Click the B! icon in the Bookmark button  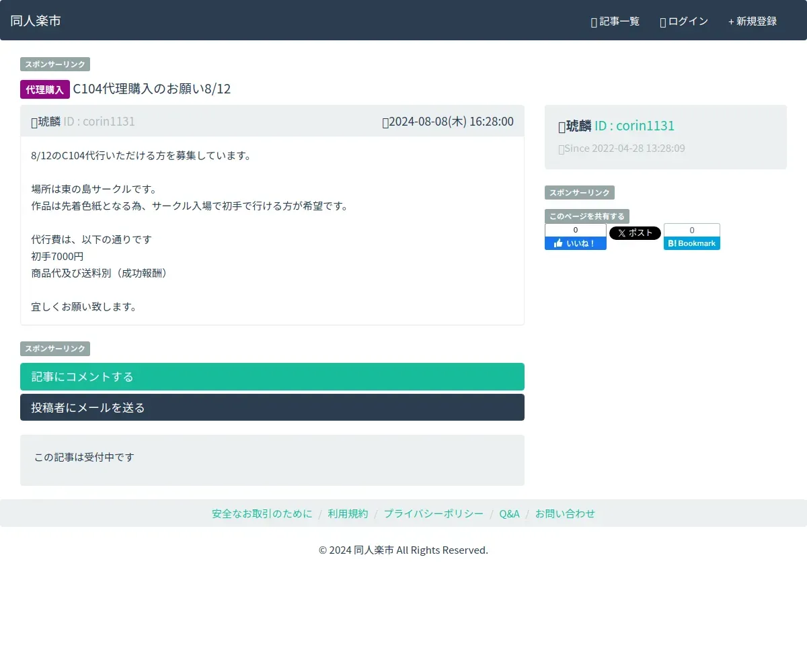pos(672,243)
